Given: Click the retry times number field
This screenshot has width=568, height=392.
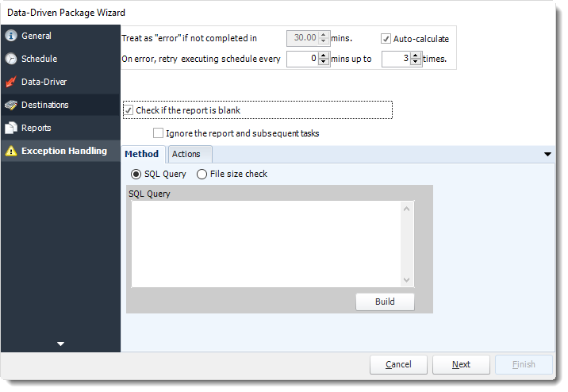Looking at the screenshot, I should point(397,59).
